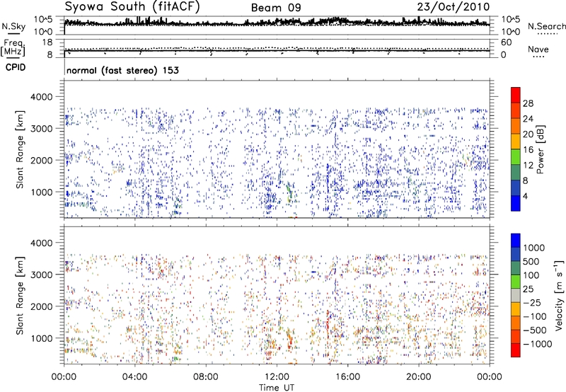This screenshot has width=566, height=392.
Task: Click the blue bottom of the Power colorbar
Action: pos(516,204)
